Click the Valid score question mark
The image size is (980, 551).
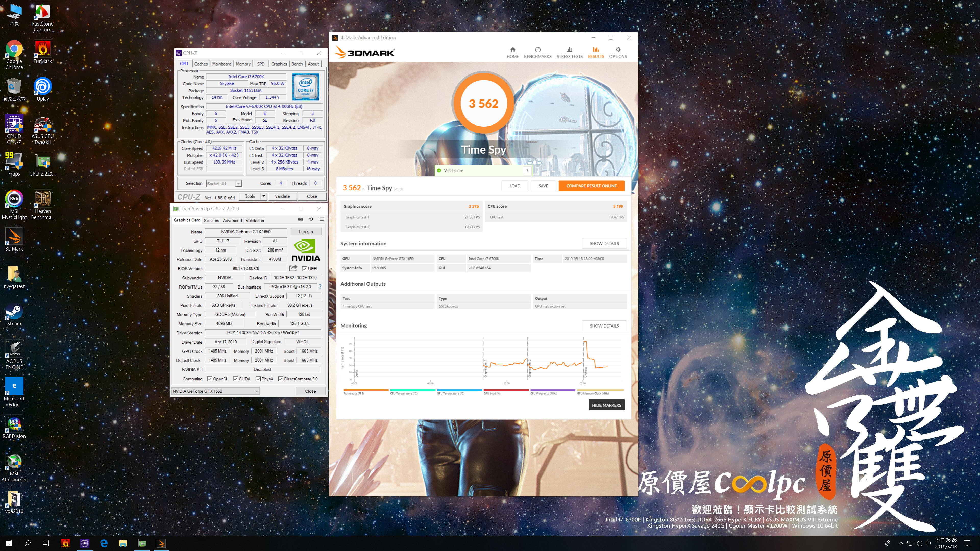[x=527, y=170]
